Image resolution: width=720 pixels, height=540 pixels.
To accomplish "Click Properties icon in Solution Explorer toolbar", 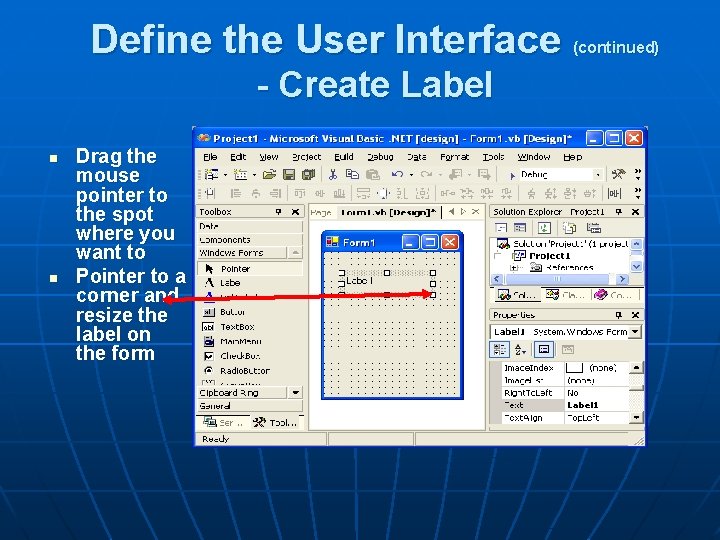I will tap(594, 228).
